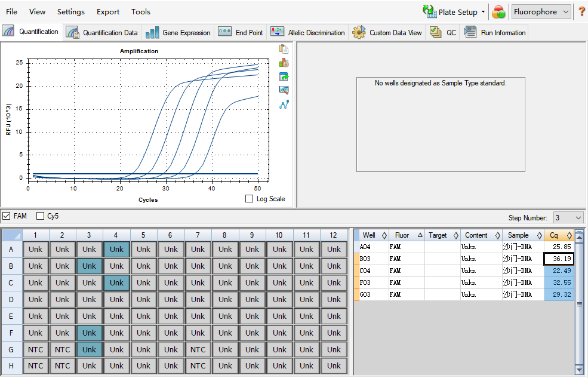The width and height of the screenshot is (588, 378).
Task: Select plate column 12 header
Action: click(x=333, y=235)
